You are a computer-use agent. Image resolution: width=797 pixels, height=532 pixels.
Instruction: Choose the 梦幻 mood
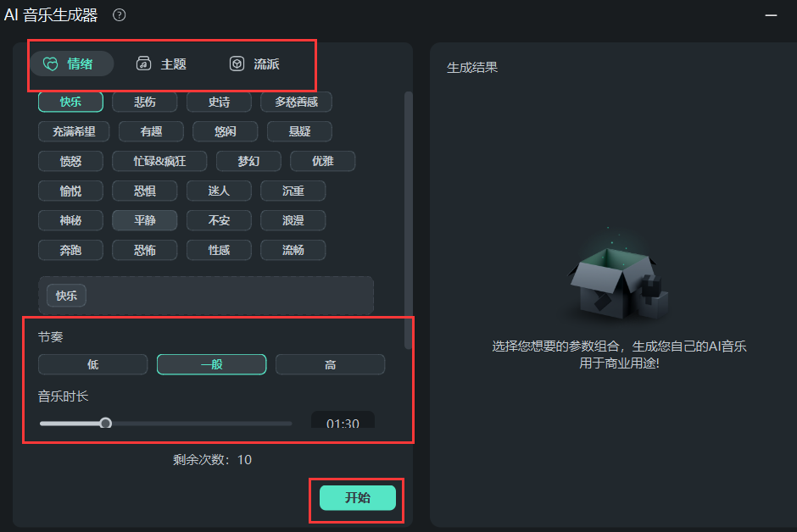(x=248, y=160)
